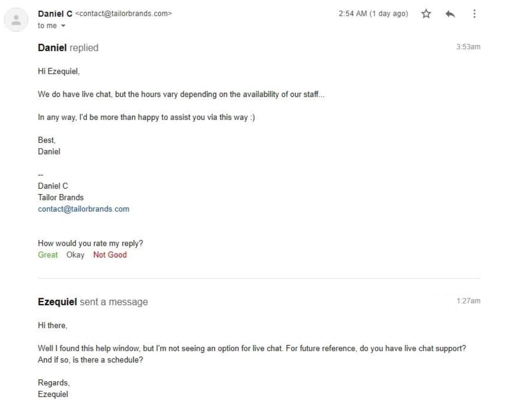Click the 'Tailor Brands' signature line
This screenshot has width=532, height=406.
[61, 197]
